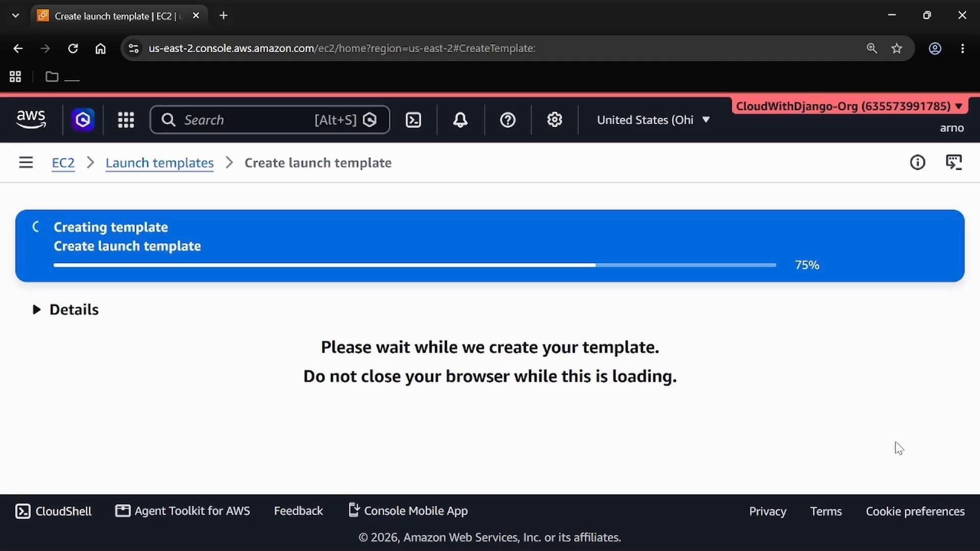The width and height of the screenshot is (980, 551).
Task: Open a new browser tab
Action: point(223,16)
